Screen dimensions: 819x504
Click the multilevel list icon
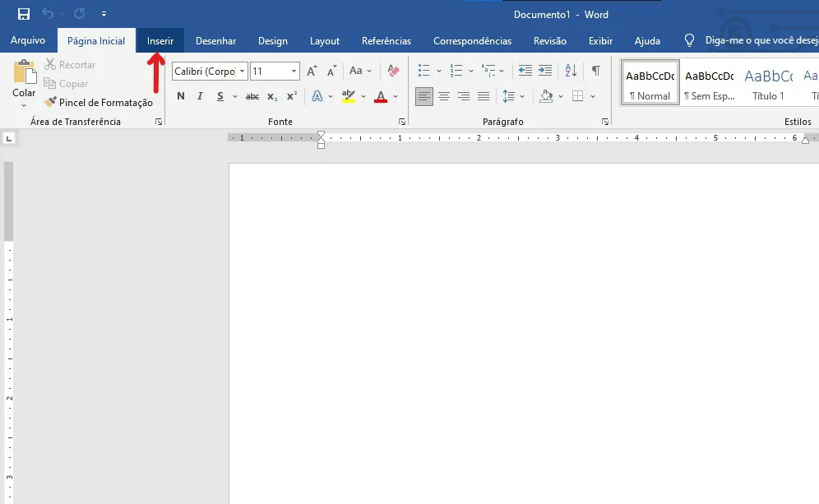488,71
